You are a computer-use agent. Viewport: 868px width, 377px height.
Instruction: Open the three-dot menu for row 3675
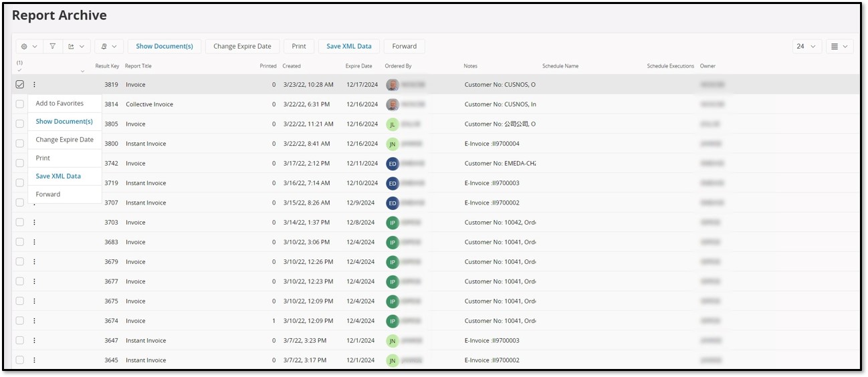click(34, 301)
